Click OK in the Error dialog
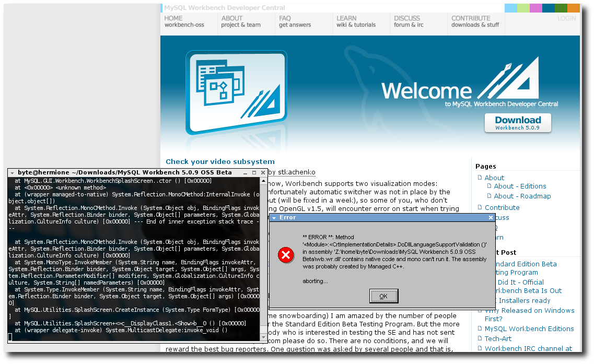 point(384,296)
